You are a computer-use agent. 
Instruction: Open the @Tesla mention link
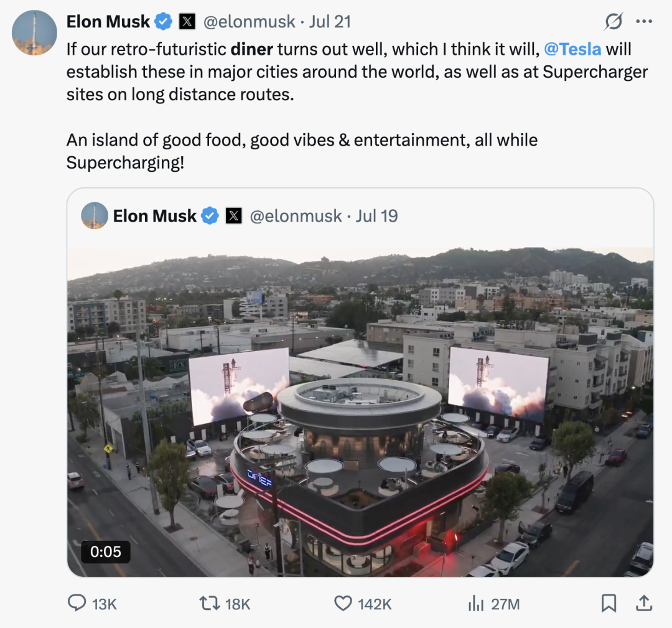pos(573,49)
